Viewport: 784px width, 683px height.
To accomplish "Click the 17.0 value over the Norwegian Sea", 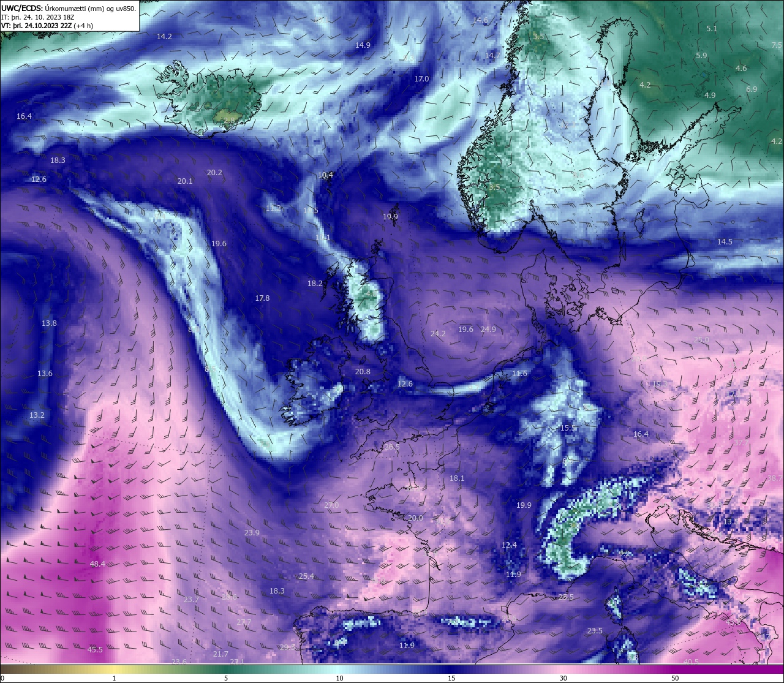I will click(x=421, y=79).
